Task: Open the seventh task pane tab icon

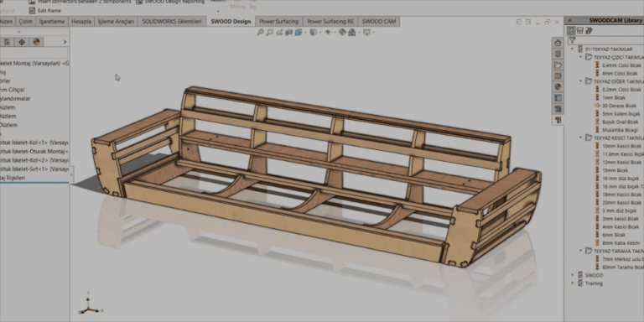Action: coord(558,109)
